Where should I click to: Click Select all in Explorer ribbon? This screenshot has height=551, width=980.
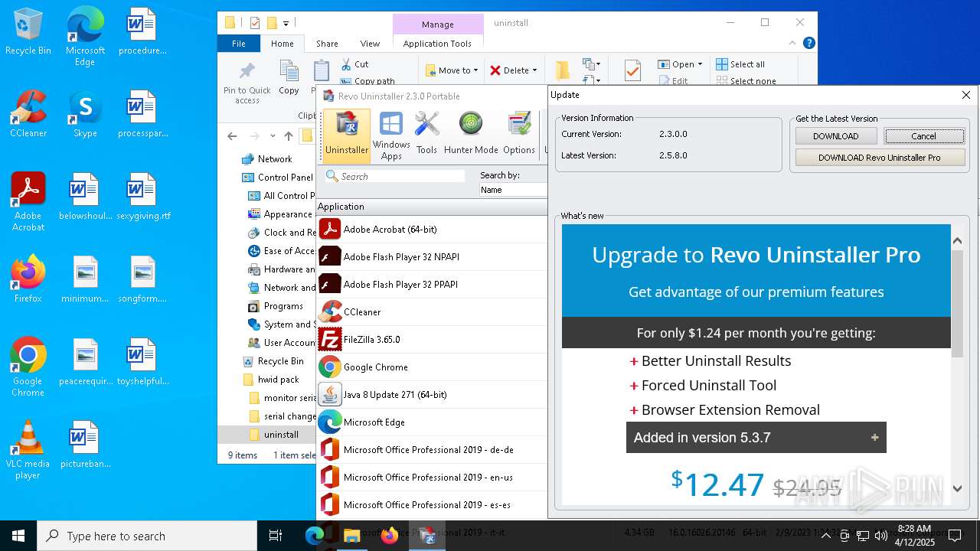point(740,64)
